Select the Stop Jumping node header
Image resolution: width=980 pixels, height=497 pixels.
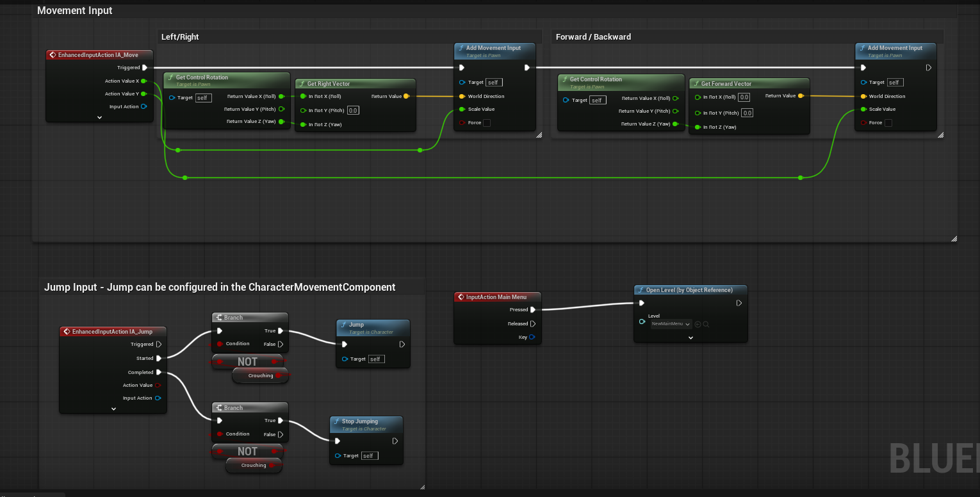[x=366, y=423]
